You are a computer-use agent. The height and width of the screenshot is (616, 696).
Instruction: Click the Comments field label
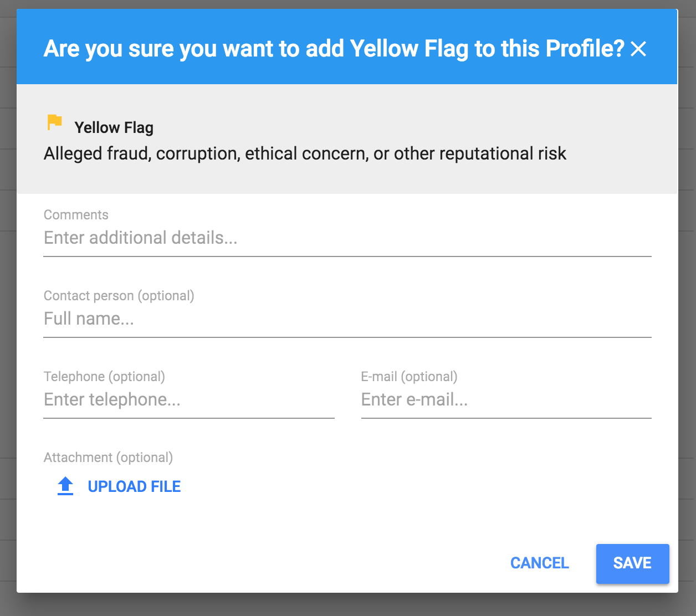pos(76,215)
